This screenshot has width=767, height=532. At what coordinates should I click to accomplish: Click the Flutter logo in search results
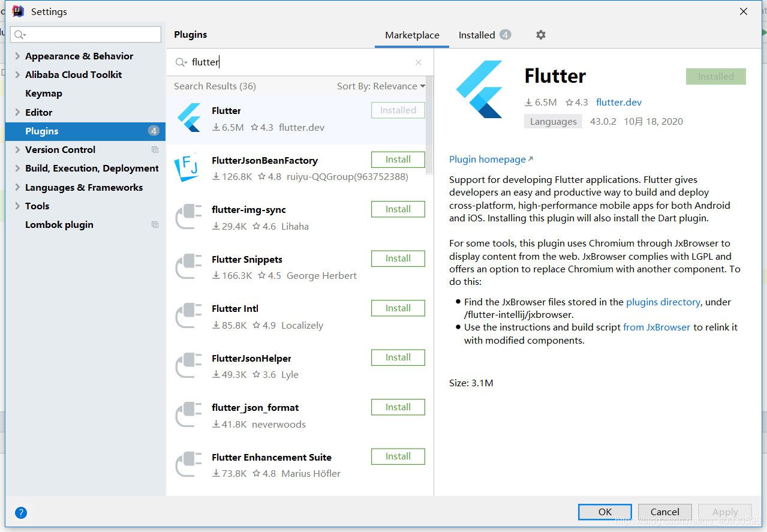(x=189, y=118)
